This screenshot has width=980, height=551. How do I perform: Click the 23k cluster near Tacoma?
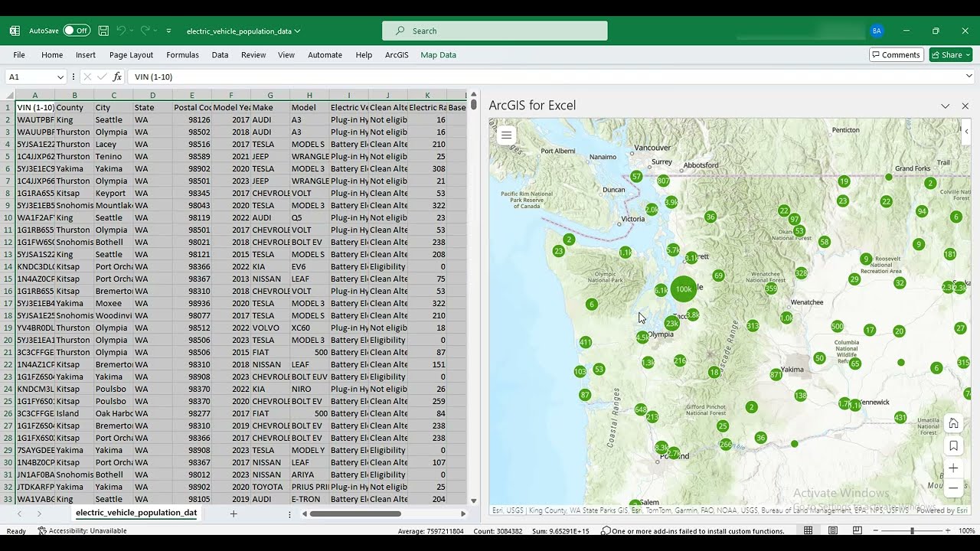(671, 324)
